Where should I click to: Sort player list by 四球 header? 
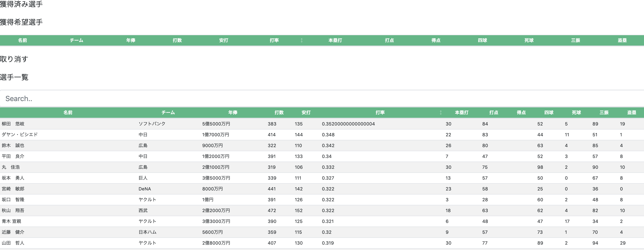coord(549,113)
